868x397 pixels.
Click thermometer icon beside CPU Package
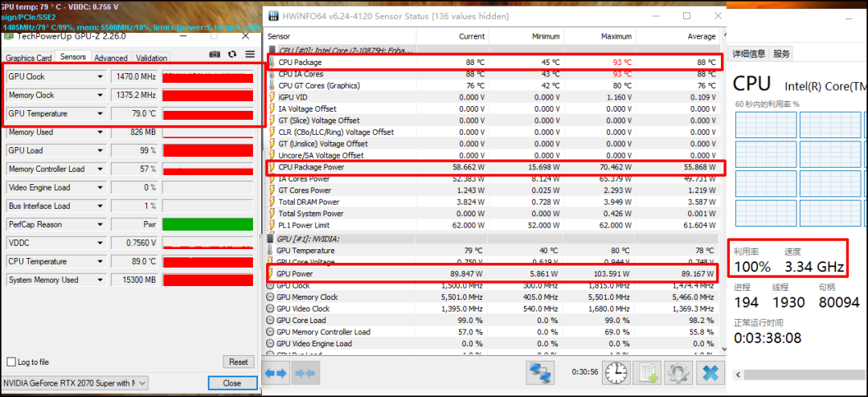[272, 62]
